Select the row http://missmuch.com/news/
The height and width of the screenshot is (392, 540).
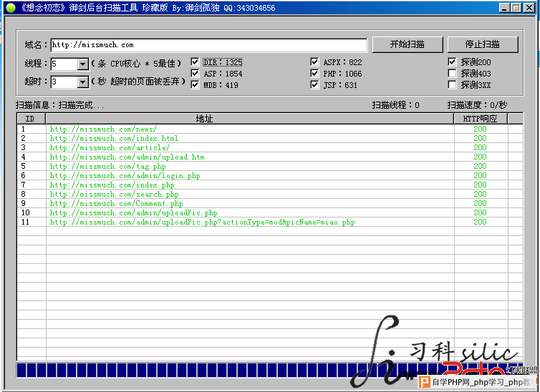(270, 129)
